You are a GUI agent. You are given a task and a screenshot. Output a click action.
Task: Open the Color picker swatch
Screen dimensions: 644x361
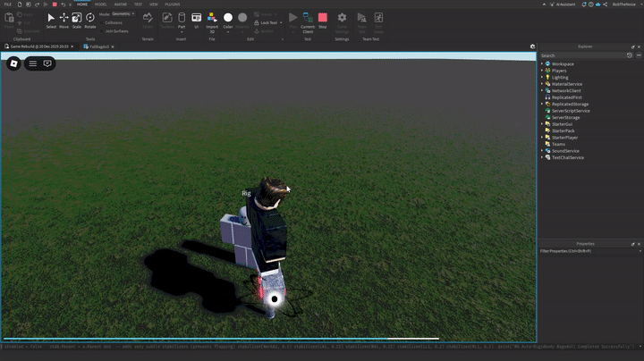click(228, 18)
